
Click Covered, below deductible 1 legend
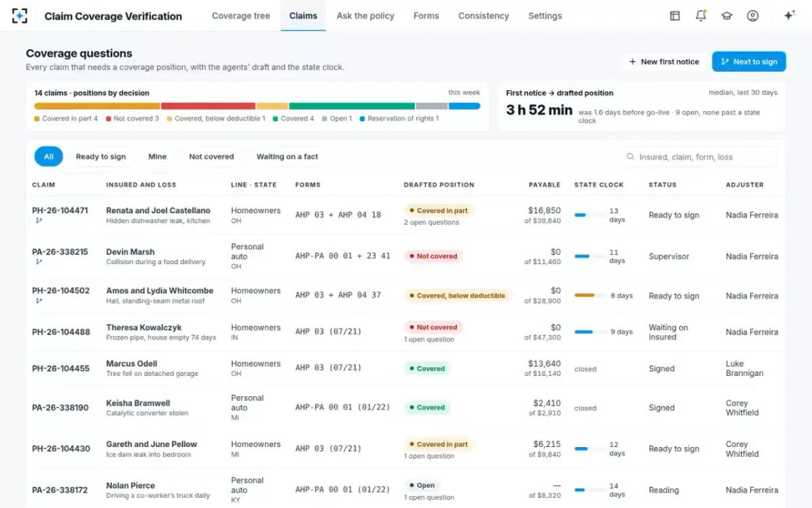click(216, 119)
